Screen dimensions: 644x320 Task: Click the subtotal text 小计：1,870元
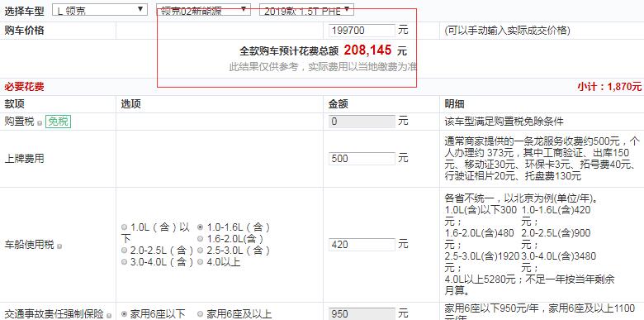tap(609, 87)
